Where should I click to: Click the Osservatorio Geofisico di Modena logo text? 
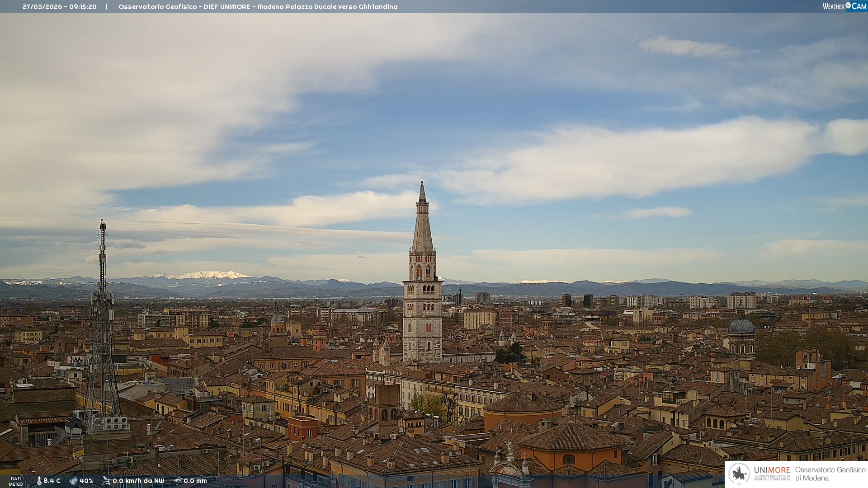pos(830,474)
